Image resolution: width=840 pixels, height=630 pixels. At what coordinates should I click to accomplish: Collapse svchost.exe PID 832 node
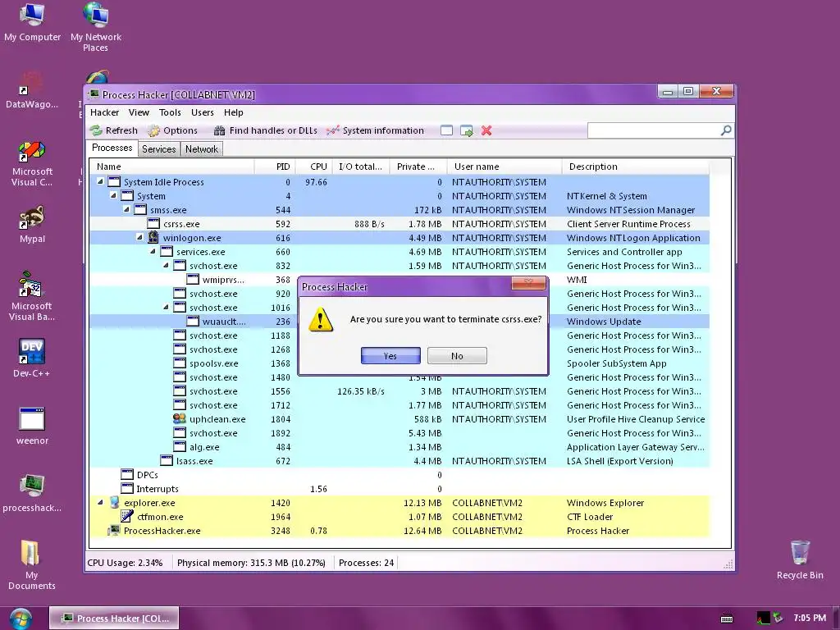(x=166, y=265)
